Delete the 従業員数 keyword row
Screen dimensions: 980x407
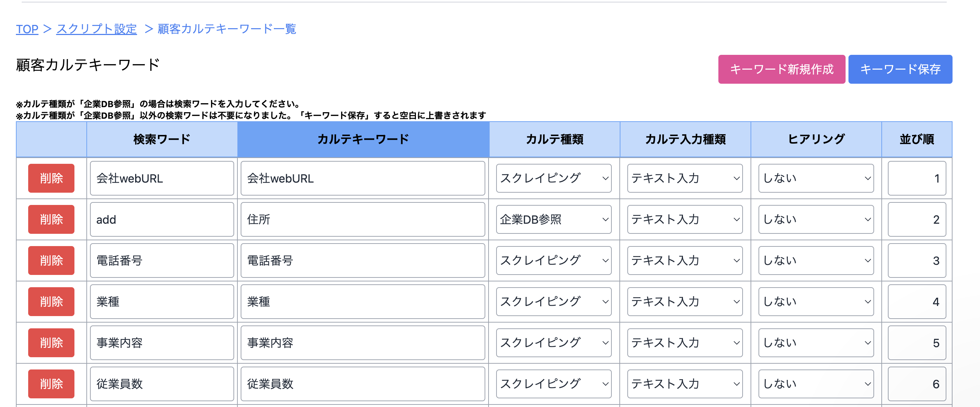51,384
